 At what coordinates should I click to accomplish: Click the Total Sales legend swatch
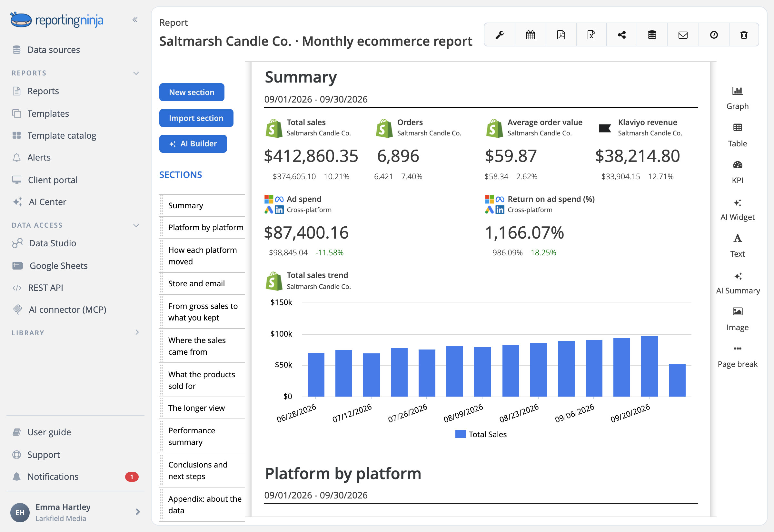[x=460, y=434]
